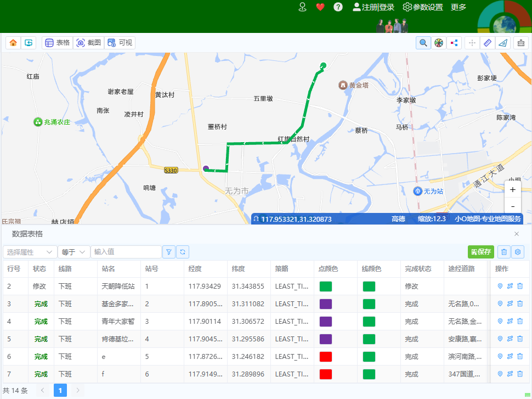Click the exit/back icon beside home
This screenshot has height=399, width=532.
click(x=29, y=43)
